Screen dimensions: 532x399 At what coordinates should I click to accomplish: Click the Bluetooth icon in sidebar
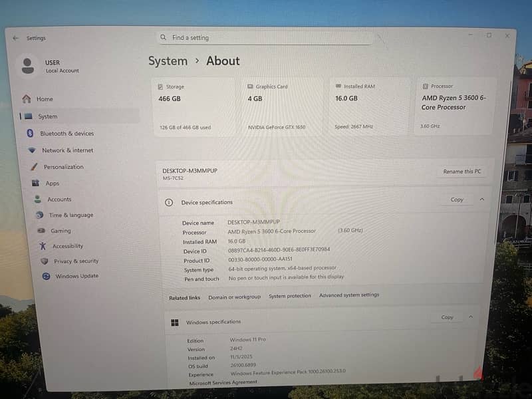click(30, 134)
